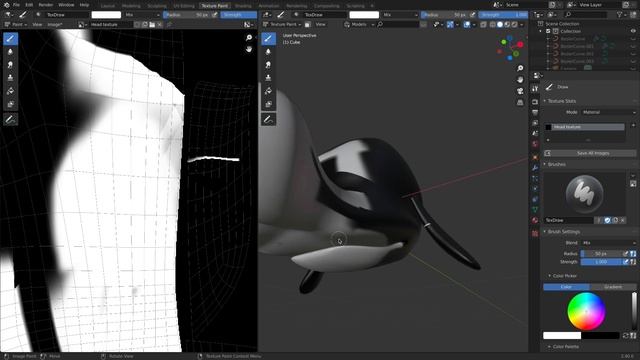Select Draw tool in image editor toolbar
Image resolution: width=640 pixels, height=360 pixels.
(x=11, y=39)
